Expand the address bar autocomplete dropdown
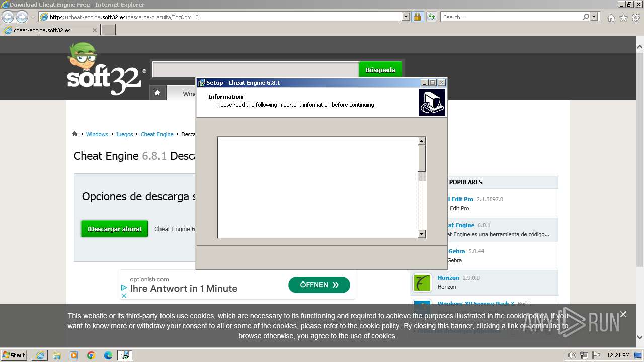This screenshot has width=644, height=362. (x=406, y=17)
